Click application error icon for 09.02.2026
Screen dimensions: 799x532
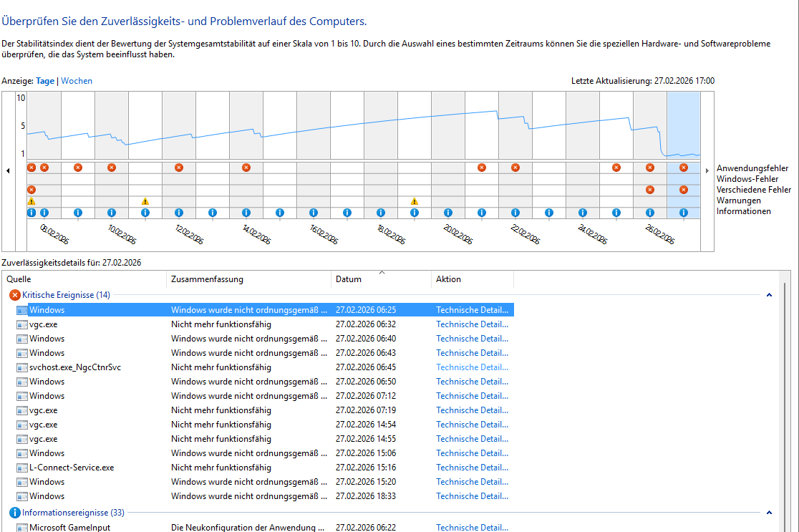click(x=78, y=168)
